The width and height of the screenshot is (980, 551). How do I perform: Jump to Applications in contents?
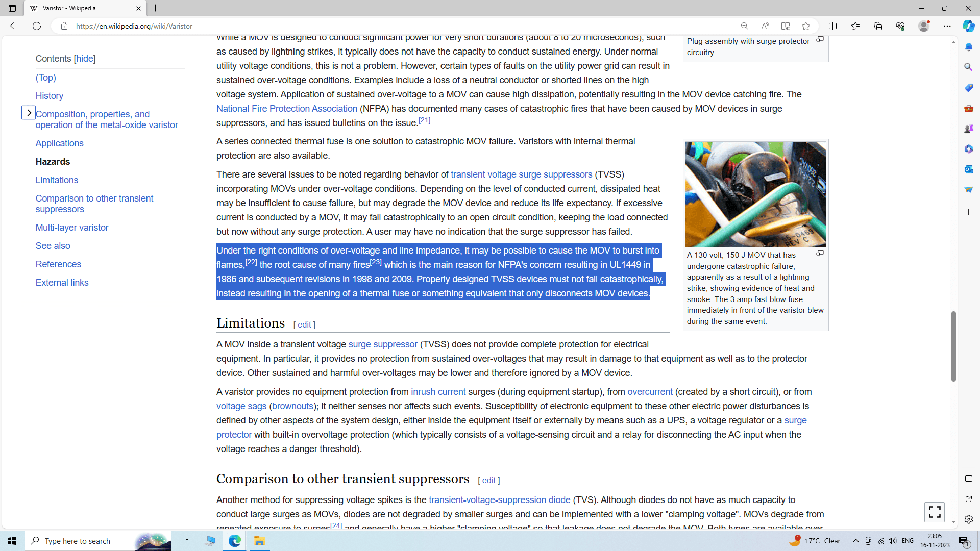60,143
